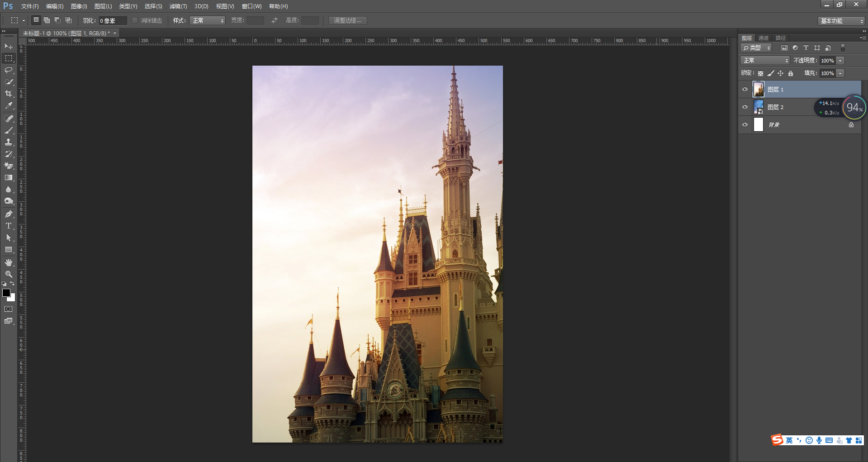Reset default foreground and background colors
This screenshot has width=868, height=462.
pyautogui.click(x=4, y=284)
